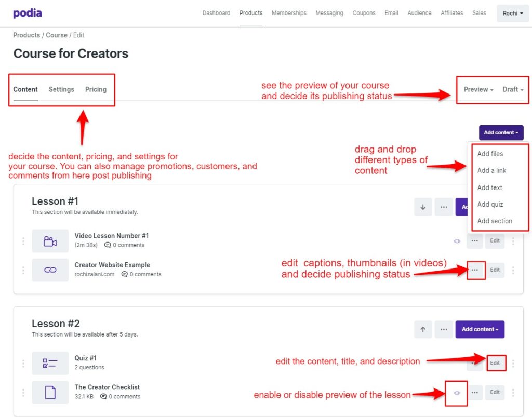Click the link icon for Creator Website Example
Viewport: 532px width, 417px height.
click(50, 270)
